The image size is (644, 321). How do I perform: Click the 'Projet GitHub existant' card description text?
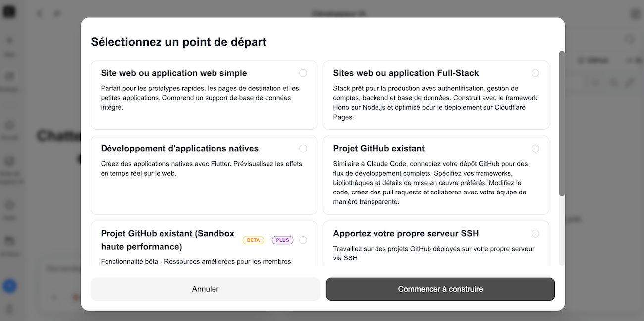click(x=430, y=183)
